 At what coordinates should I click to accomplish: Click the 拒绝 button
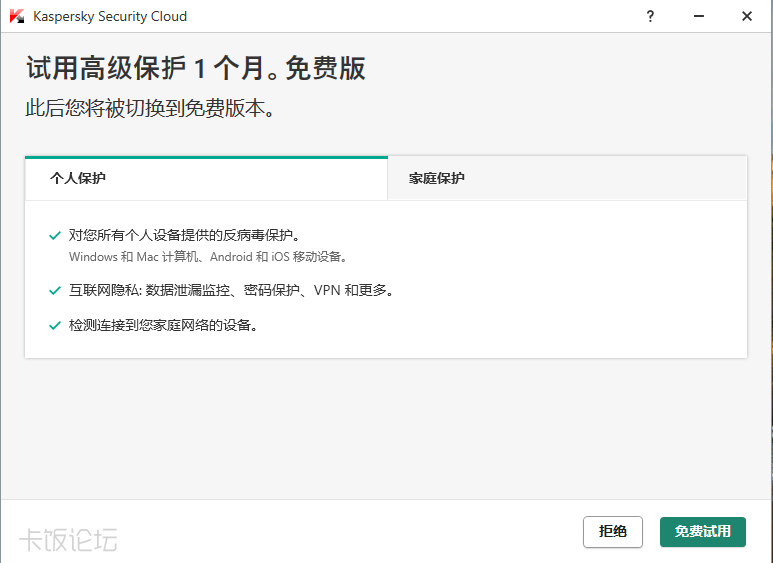(613, 531)
